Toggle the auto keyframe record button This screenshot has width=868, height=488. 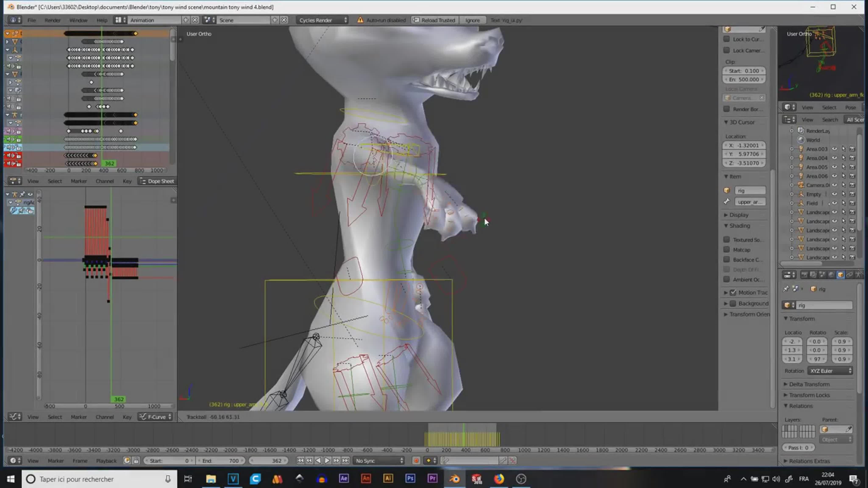(416, 461)
